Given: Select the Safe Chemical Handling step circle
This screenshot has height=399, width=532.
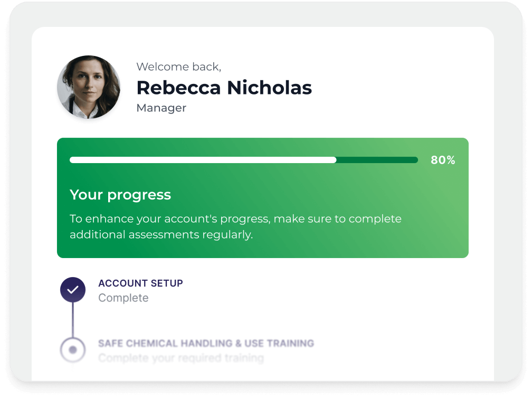Looking at the screenshot, I should tap(73, 349).
